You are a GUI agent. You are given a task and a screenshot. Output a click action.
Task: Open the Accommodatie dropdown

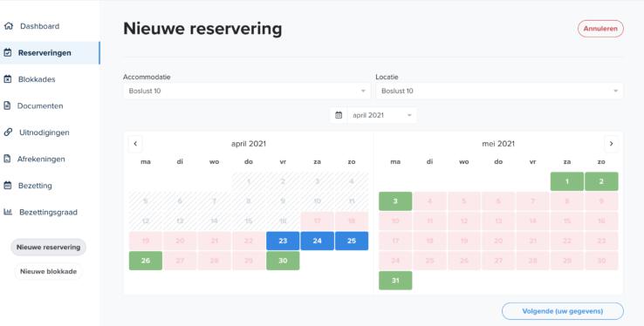247,91
